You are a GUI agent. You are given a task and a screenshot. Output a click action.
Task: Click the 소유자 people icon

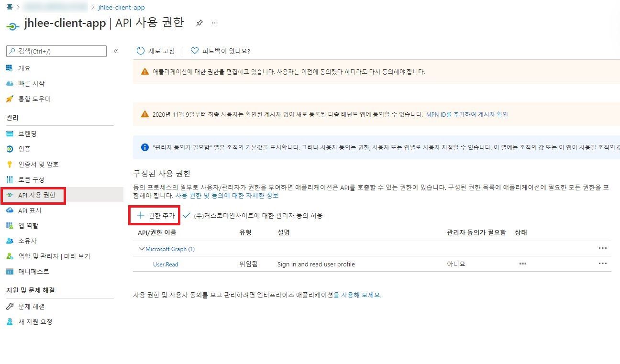pos(10,241)
